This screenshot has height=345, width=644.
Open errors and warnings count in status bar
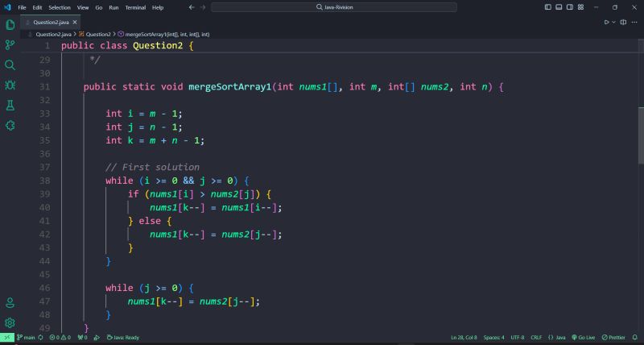point(60,338)
